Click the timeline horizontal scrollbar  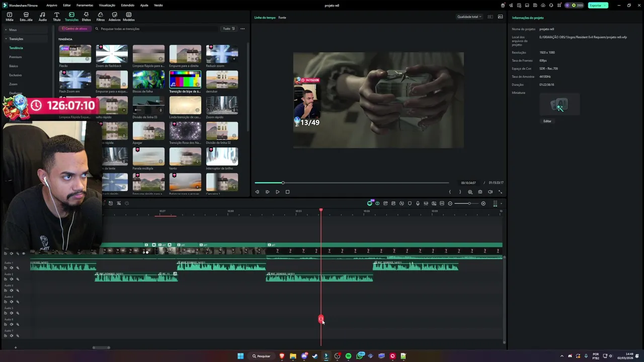coord(101,347)
